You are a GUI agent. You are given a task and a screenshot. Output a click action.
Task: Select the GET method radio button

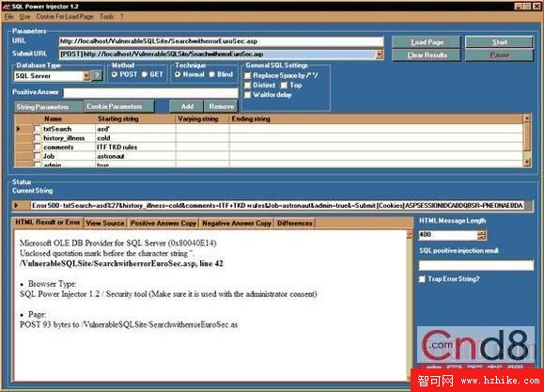pyautogui.click(x=145, y=74)
